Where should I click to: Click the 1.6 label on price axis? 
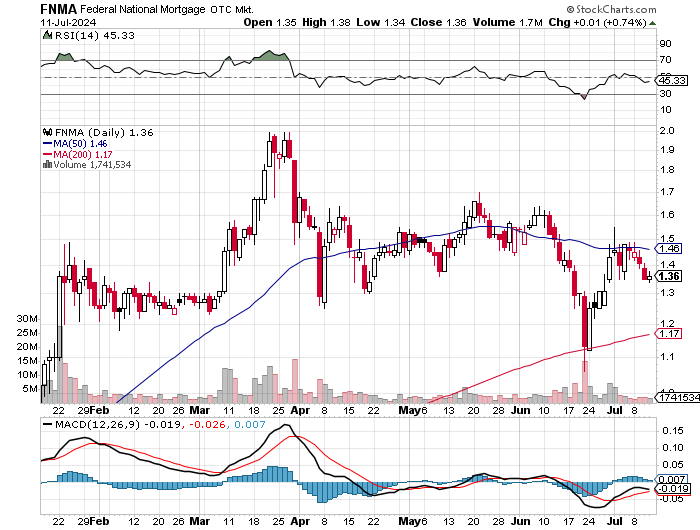(x=667, y=215)
